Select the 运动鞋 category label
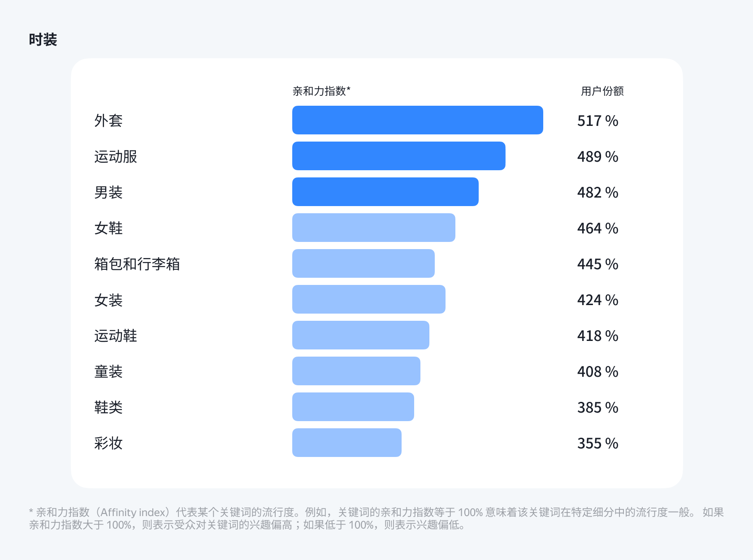The height and width of the screenshot is (560, 753). coord(116,336)
